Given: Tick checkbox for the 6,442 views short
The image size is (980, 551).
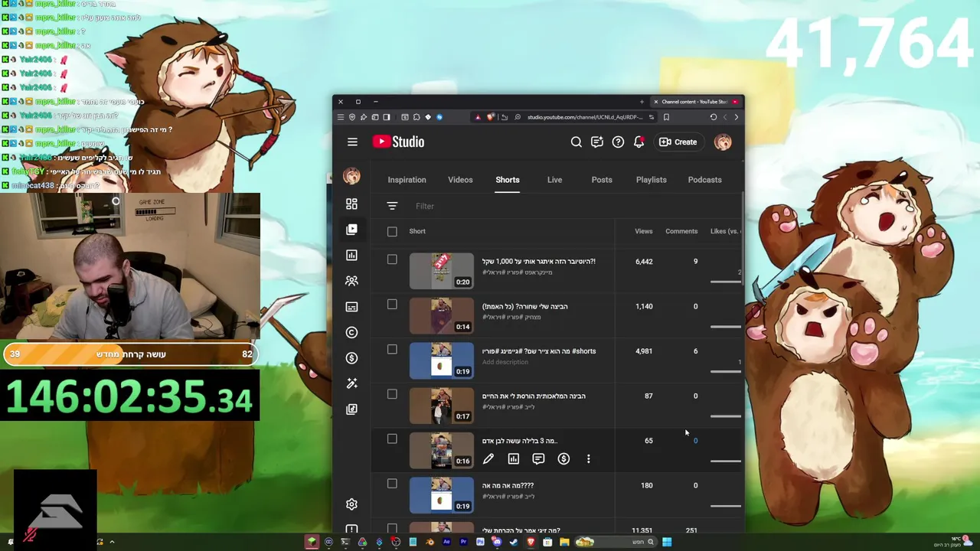Looking at the screenshot, I should tap(392, 259).
